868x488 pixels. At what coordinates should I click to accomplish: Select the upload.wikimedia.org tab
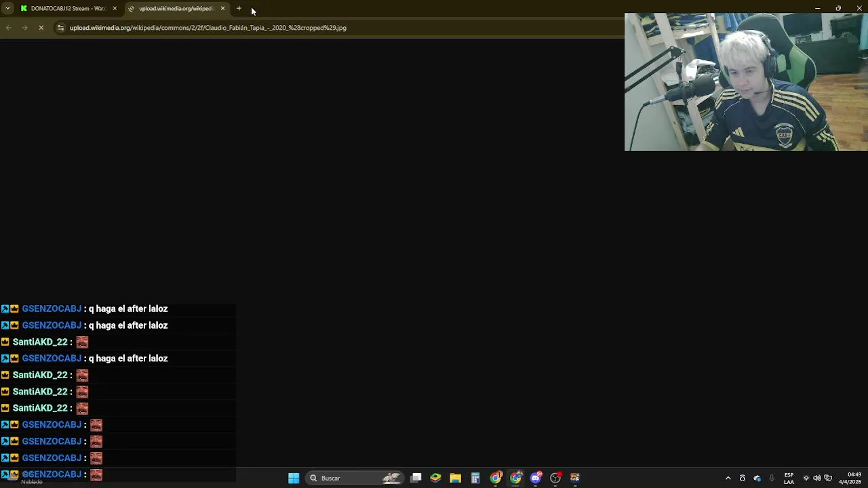pyautogui.click(x=177, y=8)
